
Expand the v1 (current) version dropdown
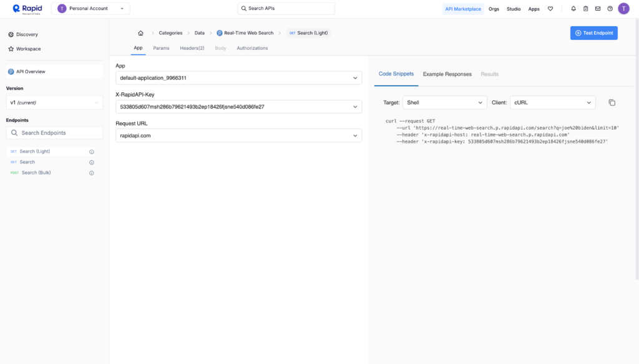[x=55, y=103]
